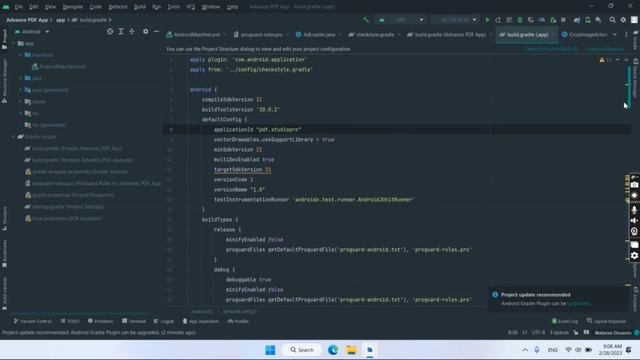Open the Event Log button
This screenshot has width=640, height=360.
(x=564, y=321)
